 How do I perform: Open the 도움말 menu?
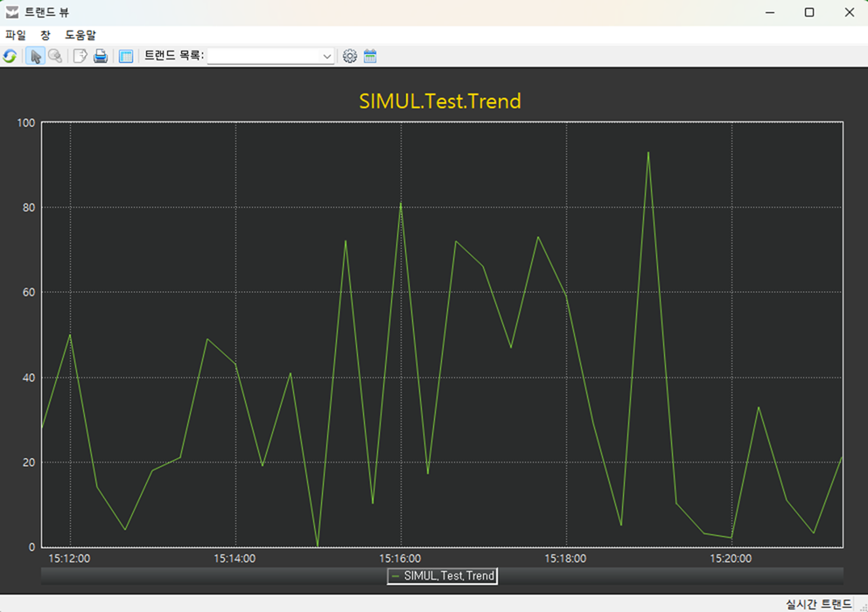[80, 35]
